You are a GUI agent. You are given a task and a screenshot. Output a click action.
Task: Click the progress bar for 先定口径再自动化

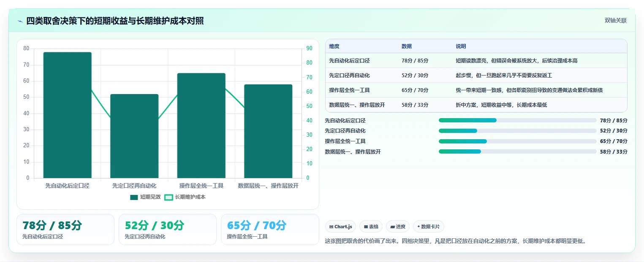click(x=517, y=131)
